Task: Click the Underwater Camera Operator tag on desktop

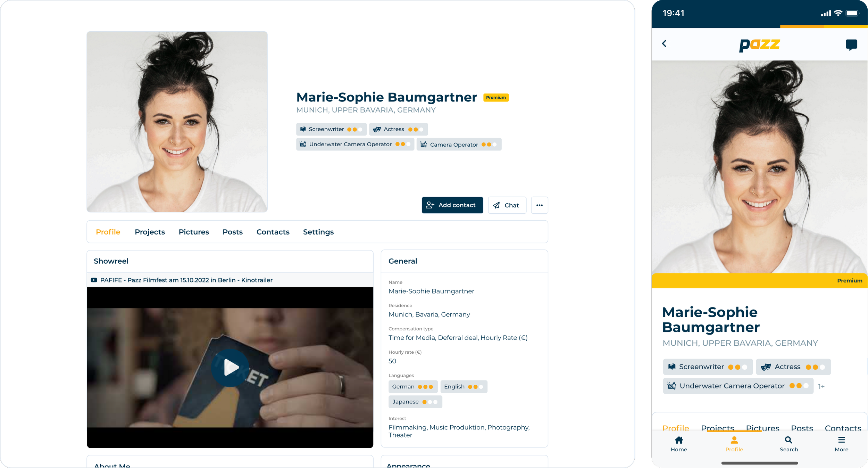Action: tap(354, 144)
